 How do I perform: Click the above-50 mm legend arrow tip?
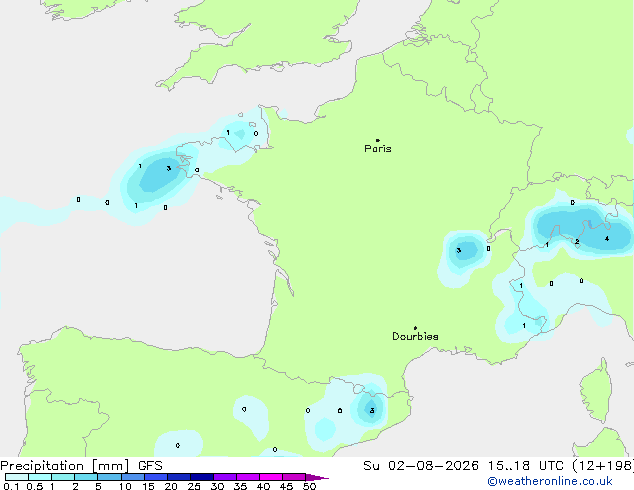pyautogui.click(x=317, y=477)
